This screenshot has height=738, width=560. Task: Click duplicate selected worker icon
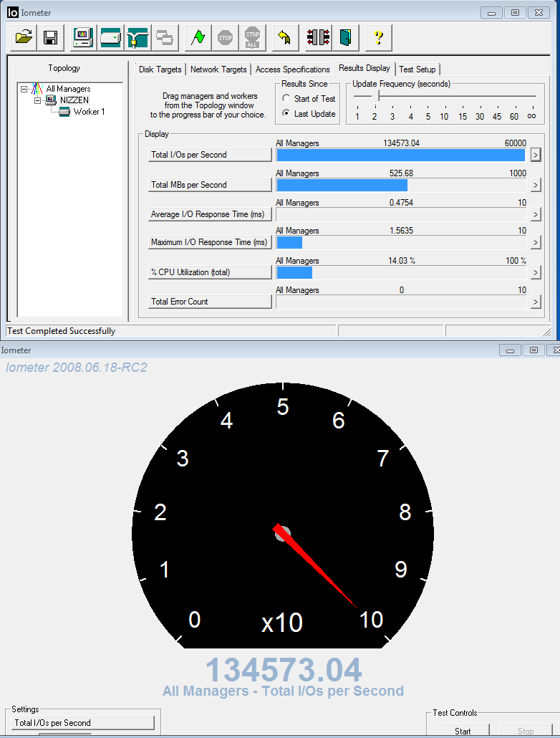[165, 37]
